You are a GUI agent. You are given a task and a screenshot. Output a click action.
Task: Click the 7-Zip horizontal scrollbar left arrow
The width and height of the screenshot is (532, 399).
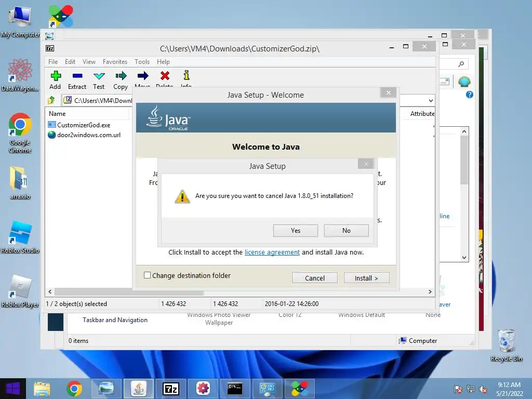50,291
